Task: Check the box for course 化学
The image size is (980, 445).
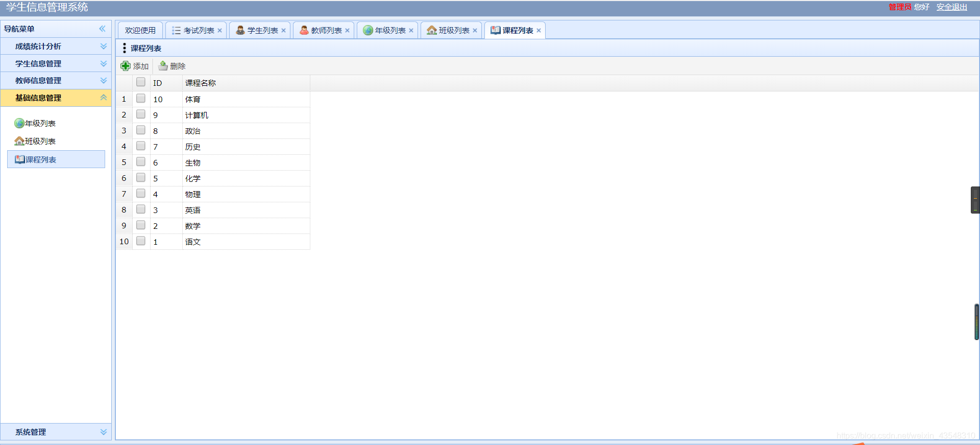Action: click(141, 178)
